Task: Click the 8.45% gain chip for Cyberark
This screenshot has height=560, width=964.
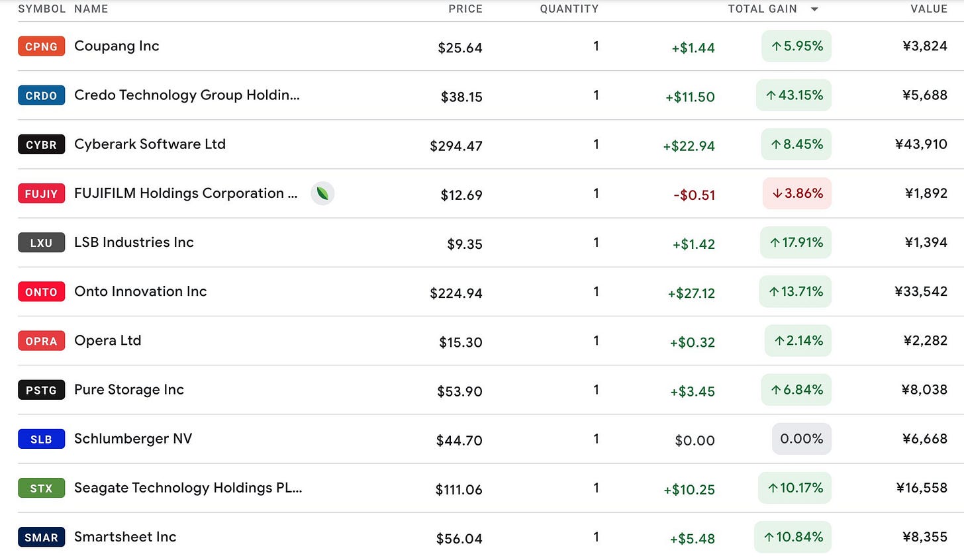Action: pyautogui.click(x=796, y=144)
